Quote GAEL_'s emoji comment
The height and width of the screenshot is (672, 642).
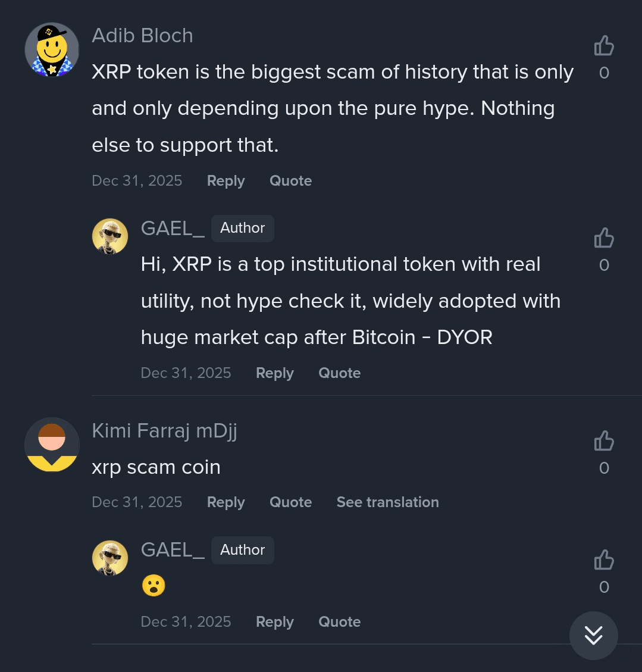(x=339, y=622)
